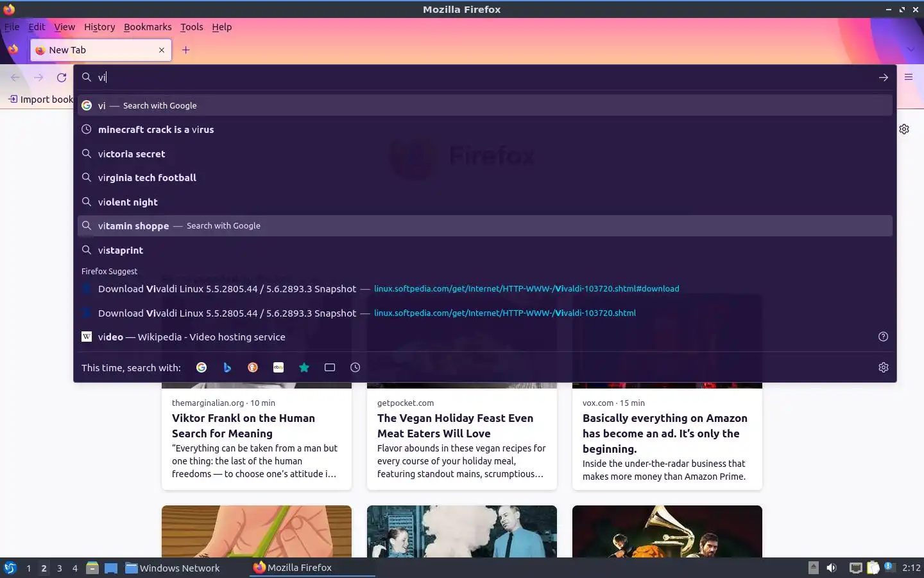Open file manager icon in taskbar
Image resolution: width=924 pixels, height=578 pixels.
(92, 568)
